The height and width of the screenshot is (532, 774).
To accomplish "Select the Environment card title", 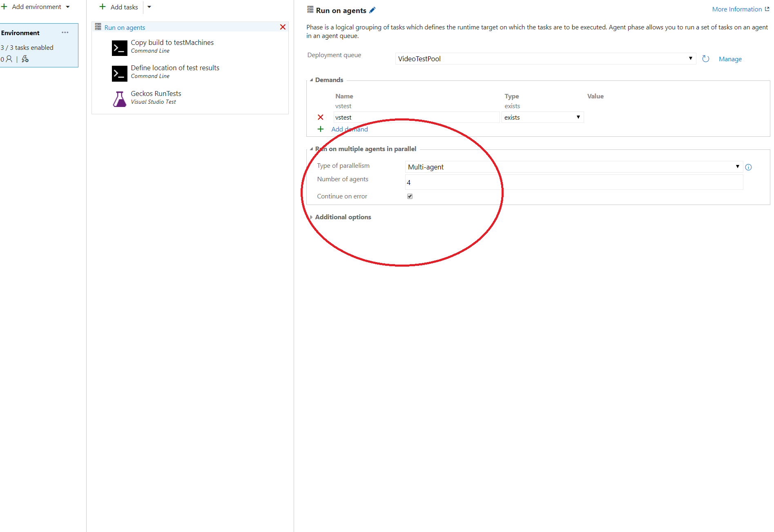I will (20, 33).
